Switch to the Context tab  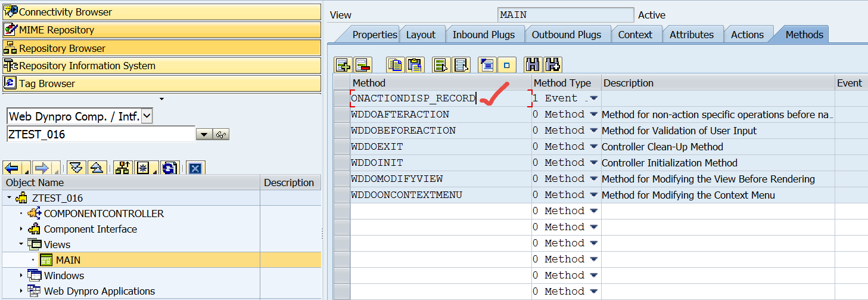point(635,35)
